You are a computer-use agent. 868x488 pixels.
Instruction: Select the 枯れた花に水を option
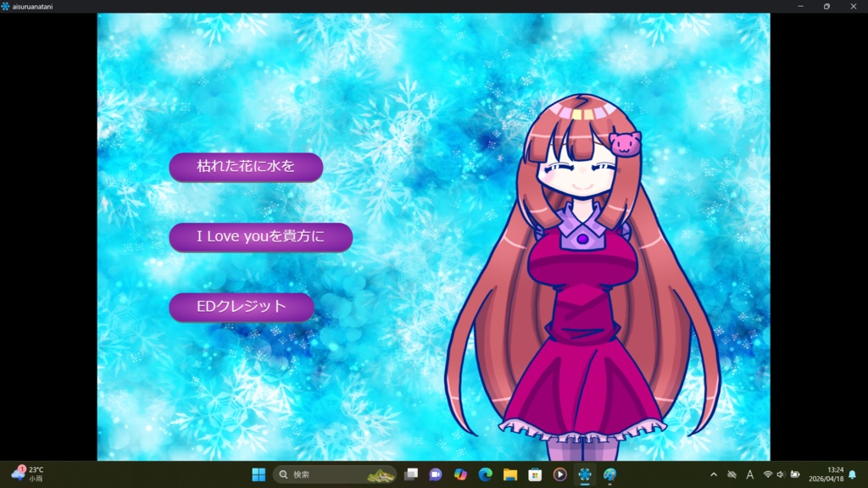(246, 167)
